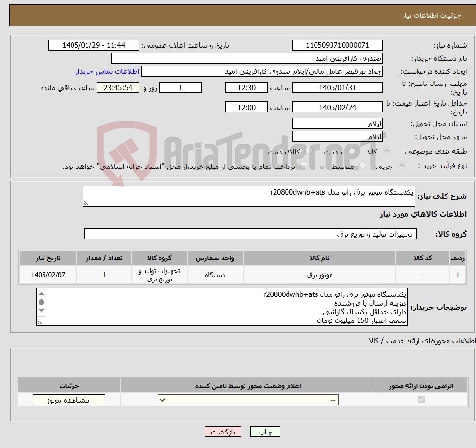
Task: Toggle the mandatory permit checkbox
Action: tap(421, 399)
